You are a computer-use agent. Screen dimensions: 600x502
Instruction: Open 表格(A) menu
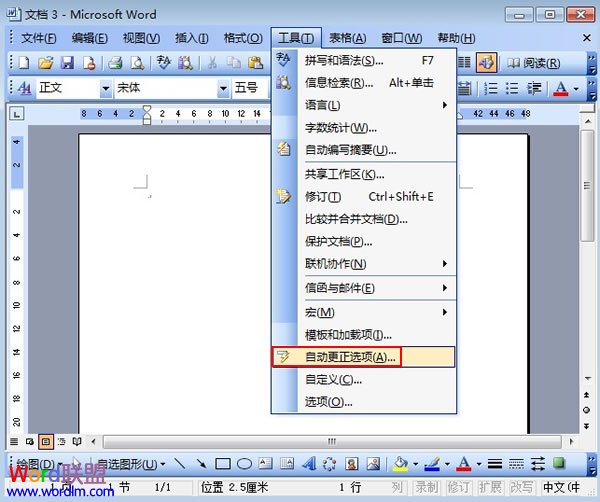pos(347,38)
